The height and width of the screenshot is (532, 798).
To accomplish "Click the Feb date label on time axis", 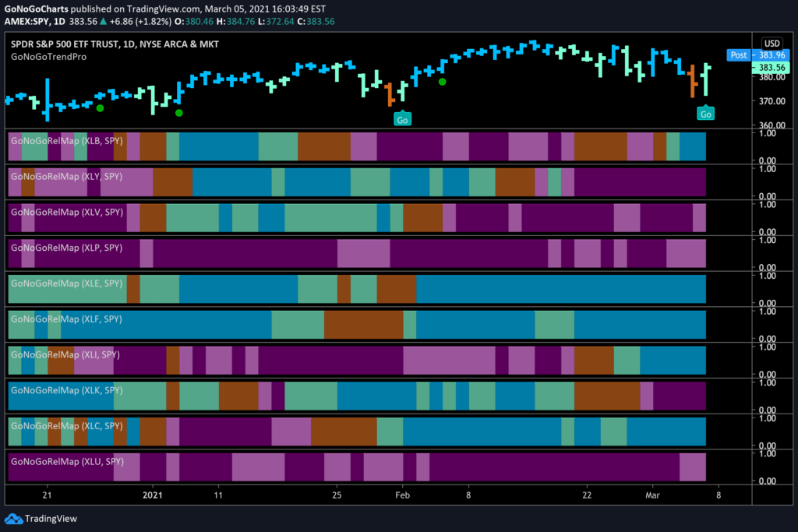I will coord(402,495).
